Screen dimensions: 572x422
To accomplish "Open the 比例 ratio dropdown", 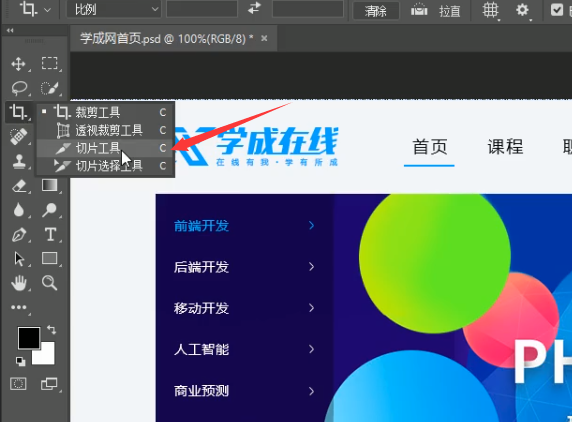I will [114, 9].
